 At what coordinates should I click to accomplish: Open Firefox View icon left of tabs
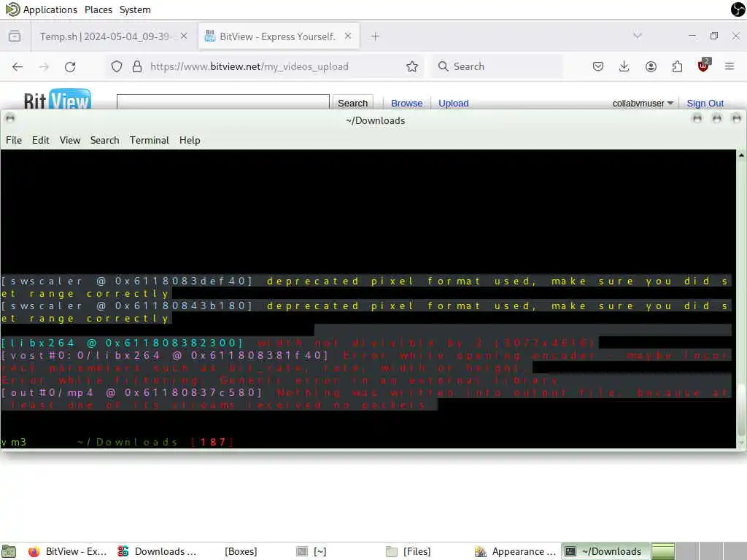point(15,36)
